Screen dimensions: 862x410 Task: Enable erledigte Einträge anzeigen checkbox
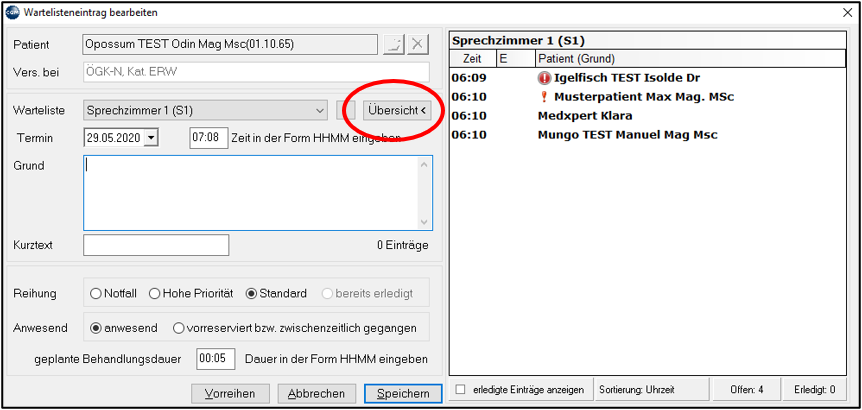[461, 390]
